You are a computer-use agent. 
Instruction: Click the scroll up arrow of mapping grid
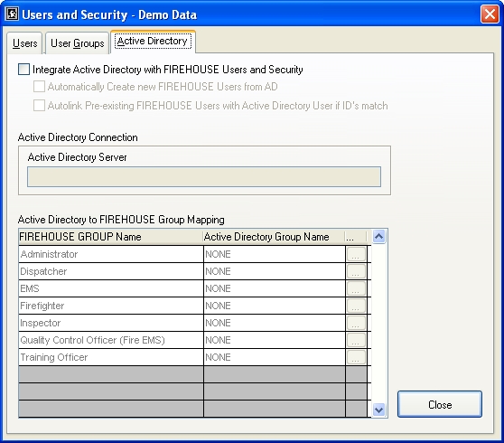[x=379, y=237]
